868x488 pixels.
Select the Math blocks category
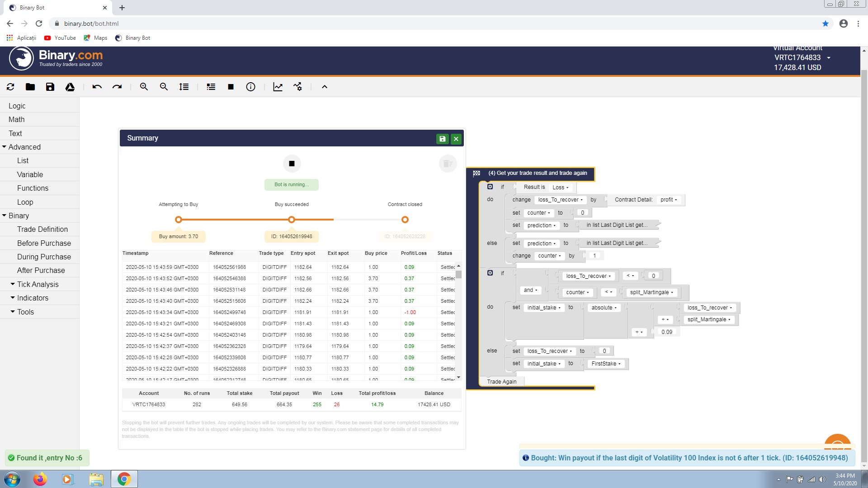tap(16, 119)
